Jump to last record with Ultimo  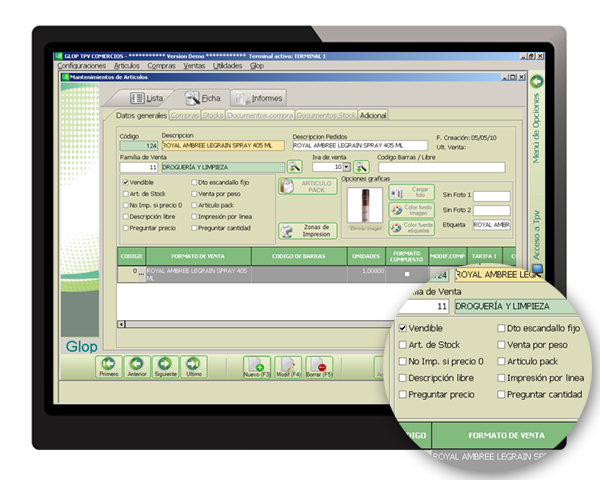coord(194,367)
